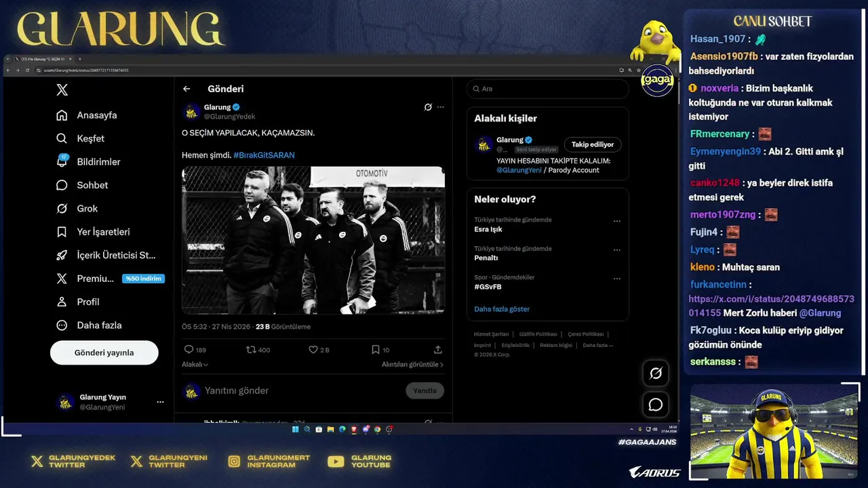Open Profil page
Image resolution: width=868 pixels, height=488 pixels.
click(77, 302)
